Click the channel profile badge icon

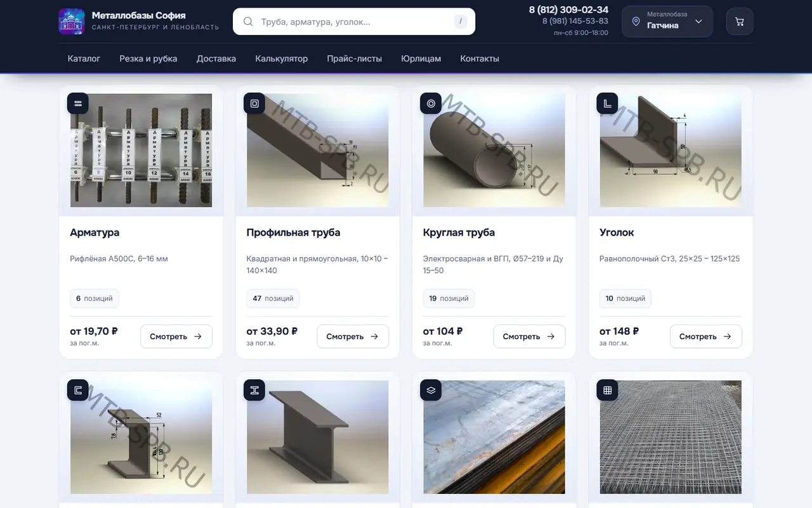[78, 390]
